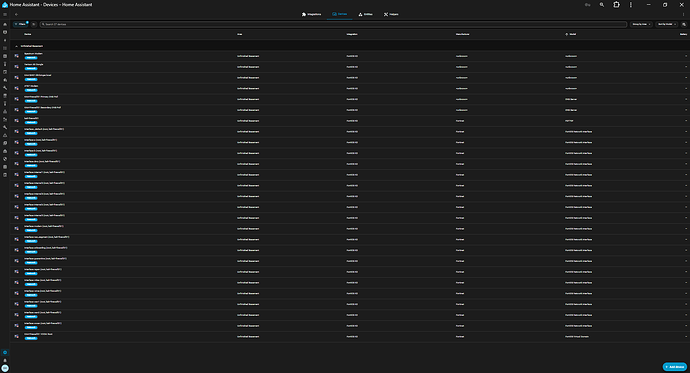Open the Sort by Model dropdown

667,24
